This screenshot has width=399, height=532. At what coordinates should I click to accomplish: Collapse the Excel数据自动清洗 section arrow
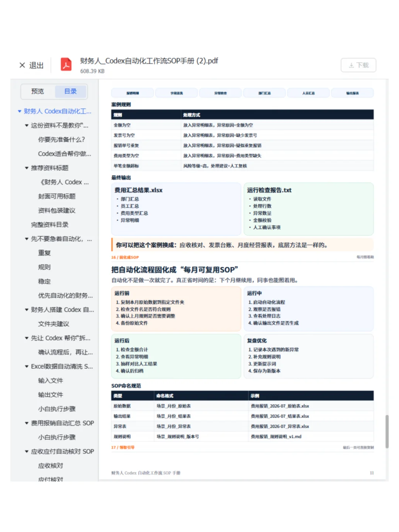pos(27,367)
